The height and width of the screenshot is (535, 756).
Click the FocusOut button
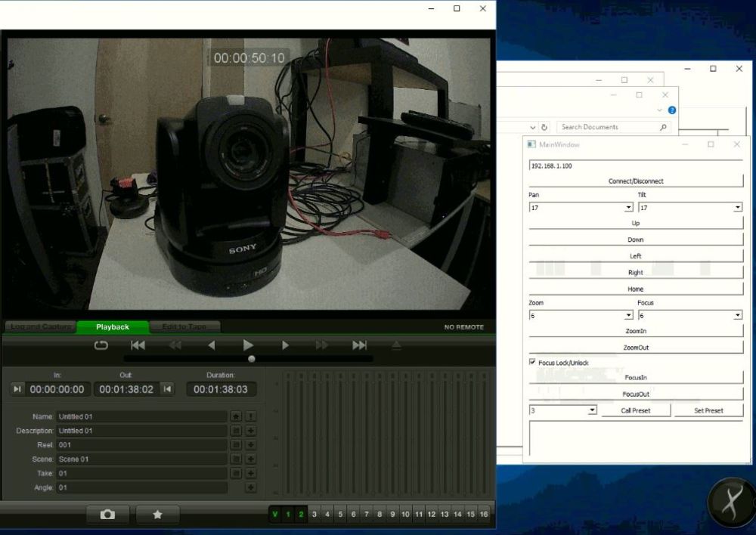click(636, 394)
